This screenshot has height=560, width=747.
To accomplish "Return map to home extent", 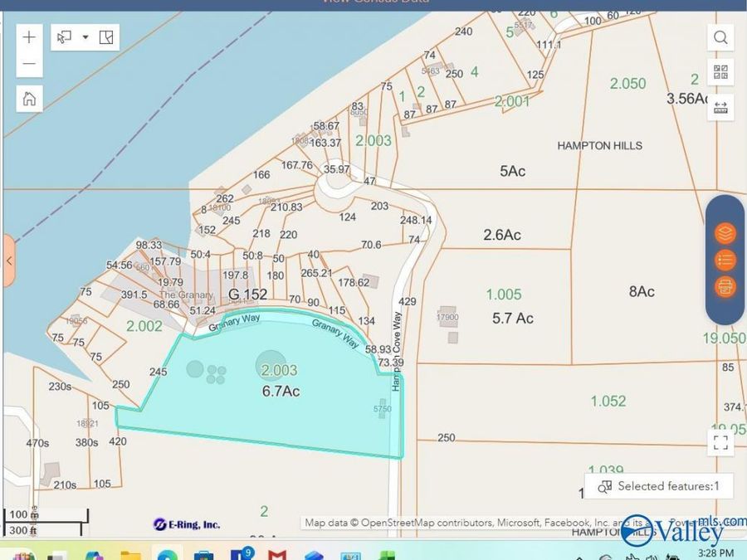I will coord(29,99).
